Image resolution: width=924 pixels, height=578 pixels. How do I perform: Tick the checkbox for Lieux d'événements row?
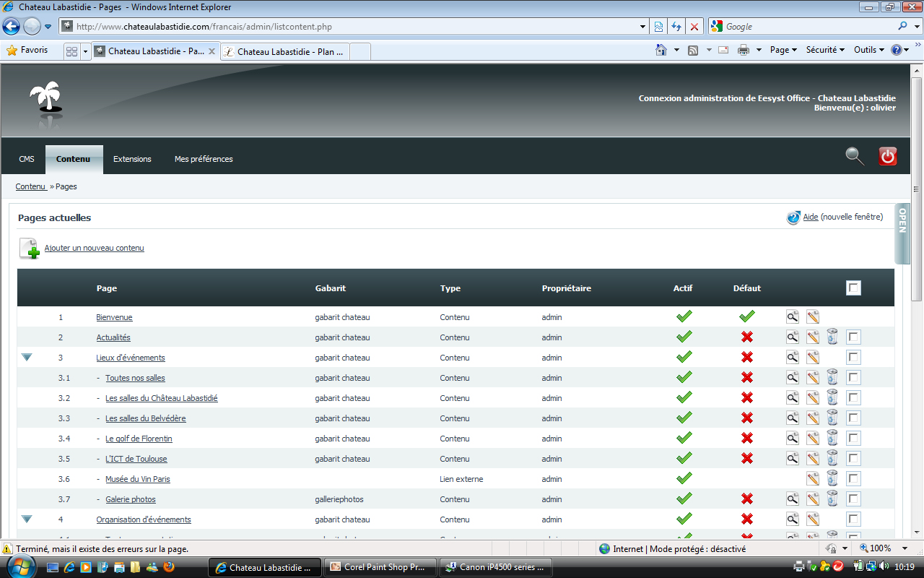(x=854, y=357)
